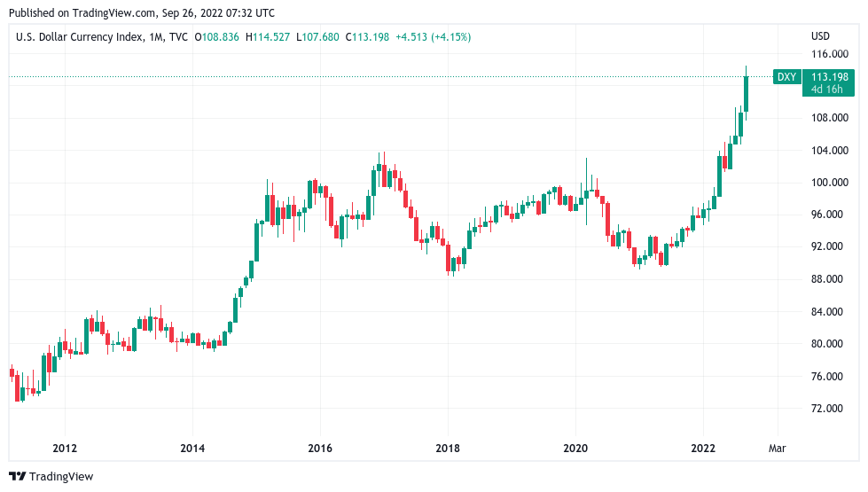Click the 116.000 price axis level
The image size is (868, 492).
click(x=829, y=54)
